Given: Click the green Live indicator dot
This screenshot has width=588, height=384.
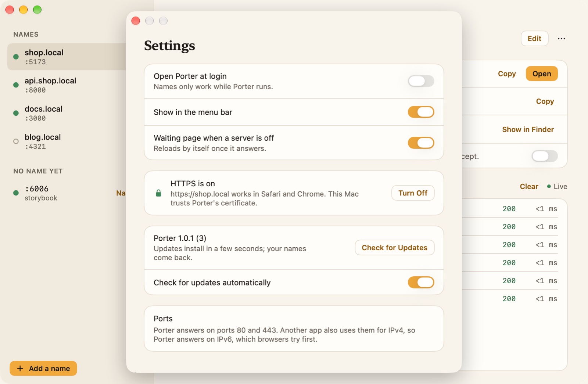Looking at the screenshot, I should click(x=549, y=186).
